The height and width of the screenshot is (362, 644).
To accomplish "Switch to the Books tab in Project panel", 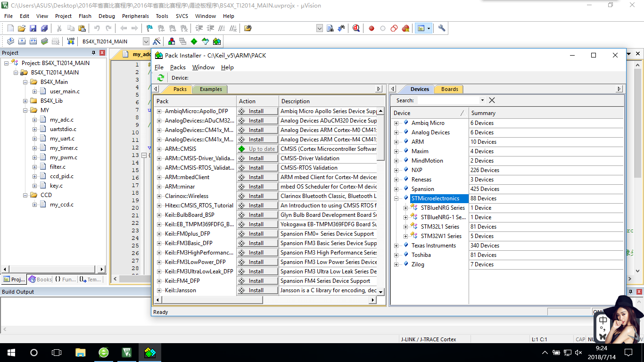I will click(40, 280).
